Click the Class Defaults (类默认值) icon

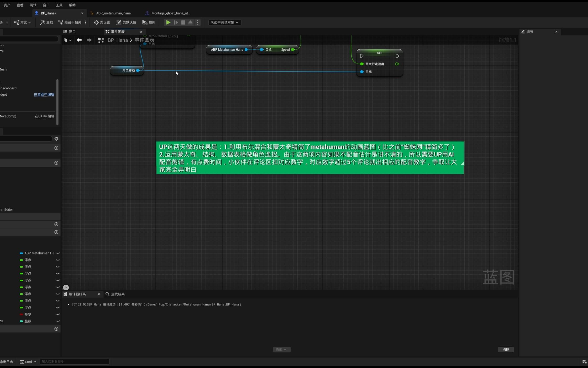119,22
